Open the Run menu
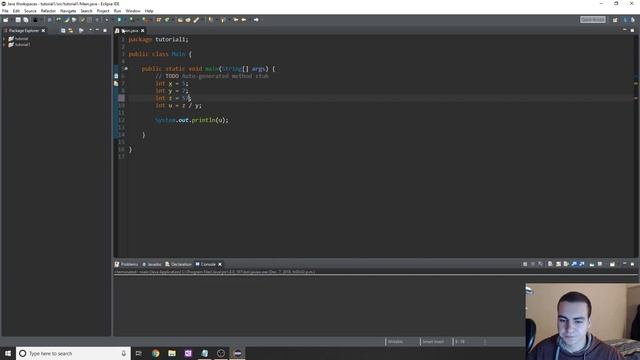Viewport: 640px width, 360px height. pos(118,11)
